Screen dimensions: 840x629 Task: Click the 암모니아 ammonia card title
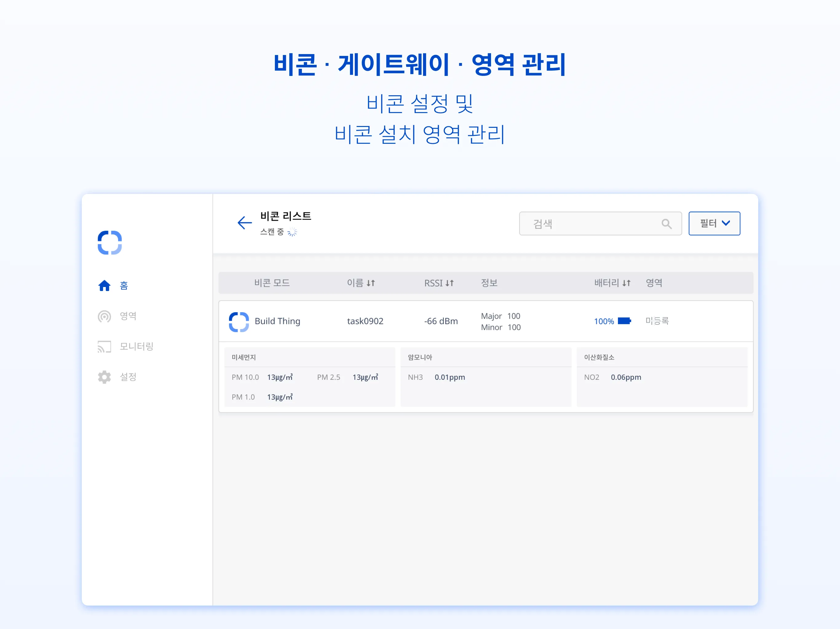[x=420, y=357]
